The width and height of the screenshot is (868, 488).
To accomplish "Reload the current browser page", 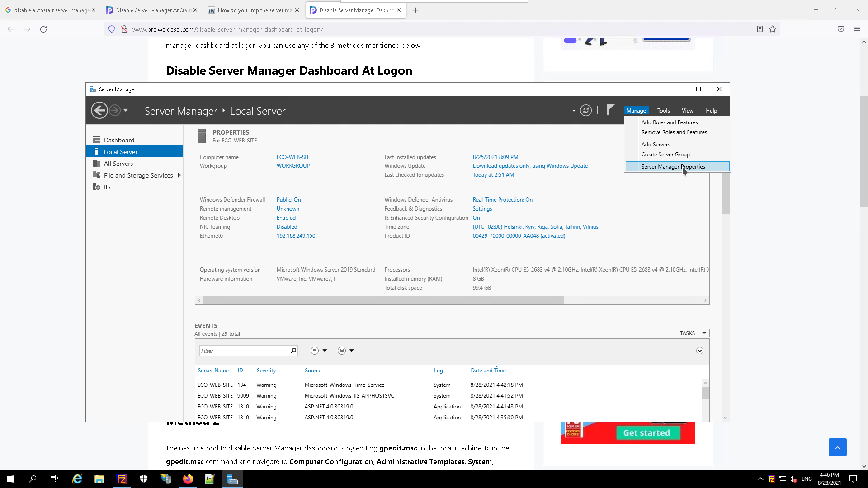I will pyautogui.click(x=43, y=29).
